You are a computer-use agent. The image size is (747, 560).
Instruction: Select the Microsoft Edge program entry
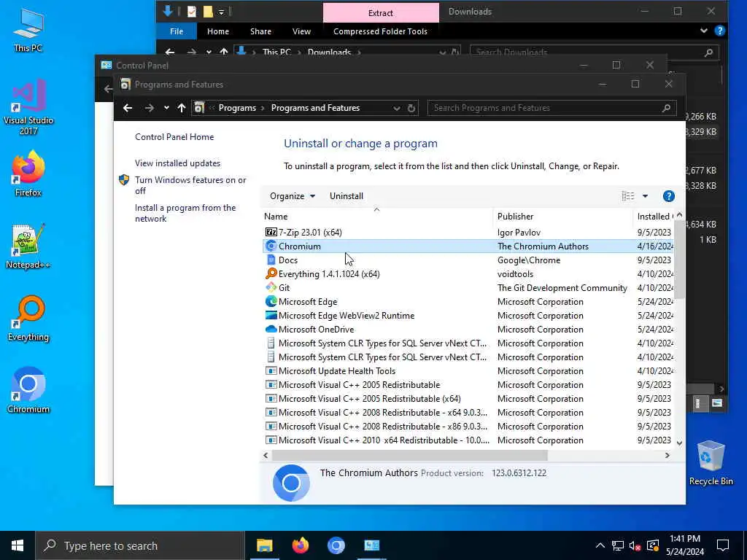tap(468, 301)
